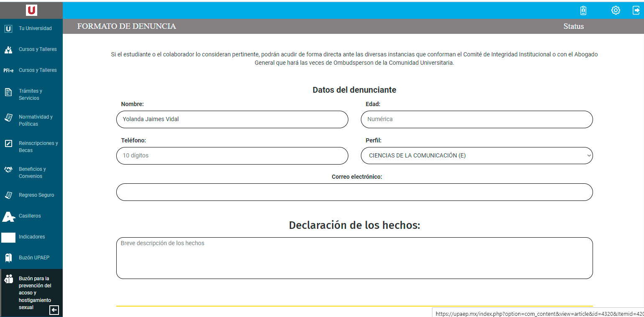Image resolution: width=644 pixels, height=317 pixels.
Task: Collapse sidebar with the arrow icon
Action: pos(54,310)
